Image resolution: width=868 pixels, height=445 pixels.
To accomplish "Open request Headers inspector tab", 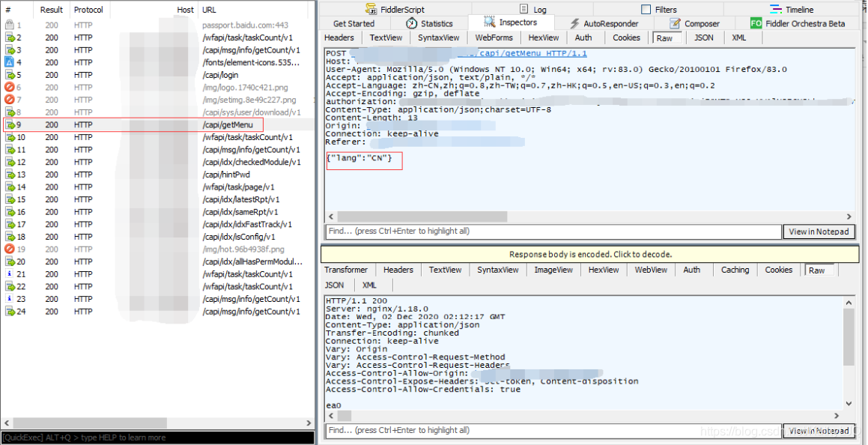I will (x=339, y=37).
